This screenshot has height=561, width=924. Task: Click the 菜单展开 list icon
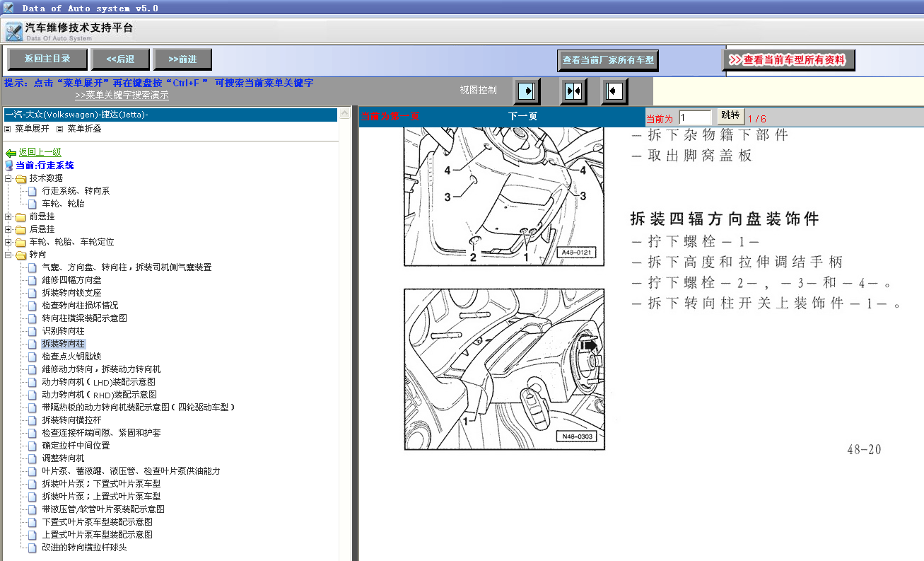click(8, 129)
